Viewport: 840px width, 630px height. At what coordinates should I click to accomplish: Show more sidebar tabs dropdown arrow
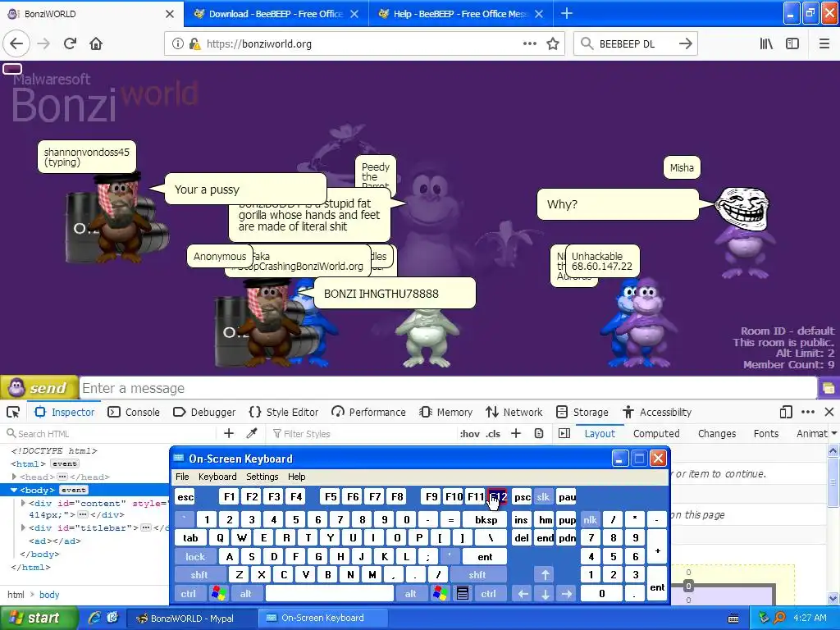(x=834, y=433)
